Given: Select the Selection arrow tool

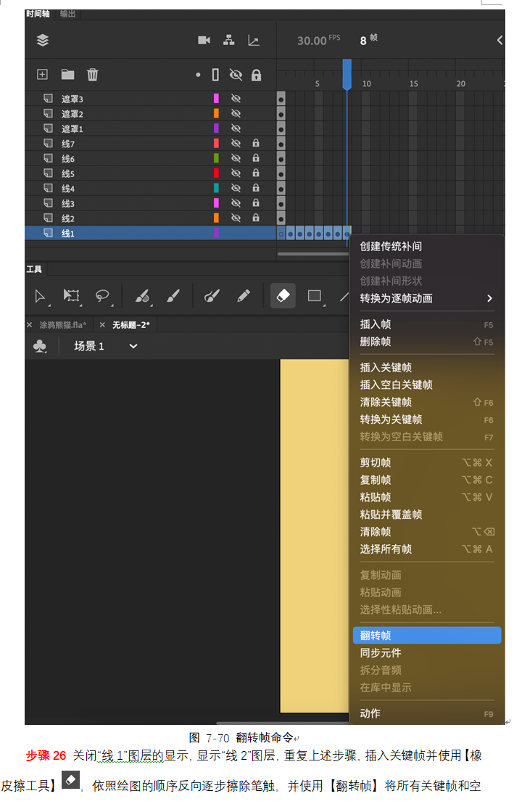Looking at the screenshot, I should coord(40,296).
